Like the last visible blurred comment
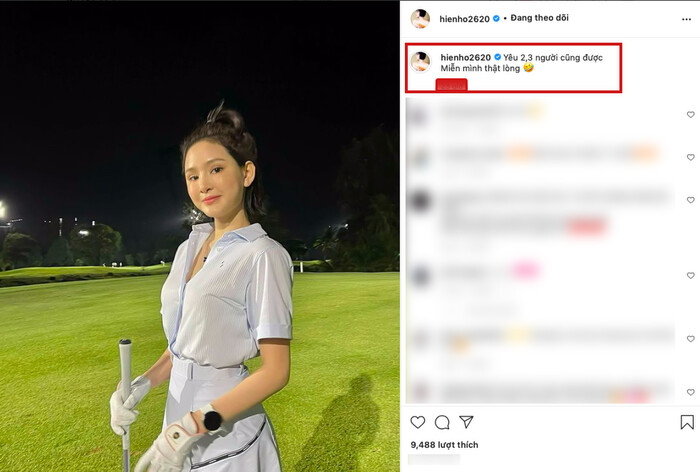Image resolution: width=700 pixels, height=472 pixels. 691,392
